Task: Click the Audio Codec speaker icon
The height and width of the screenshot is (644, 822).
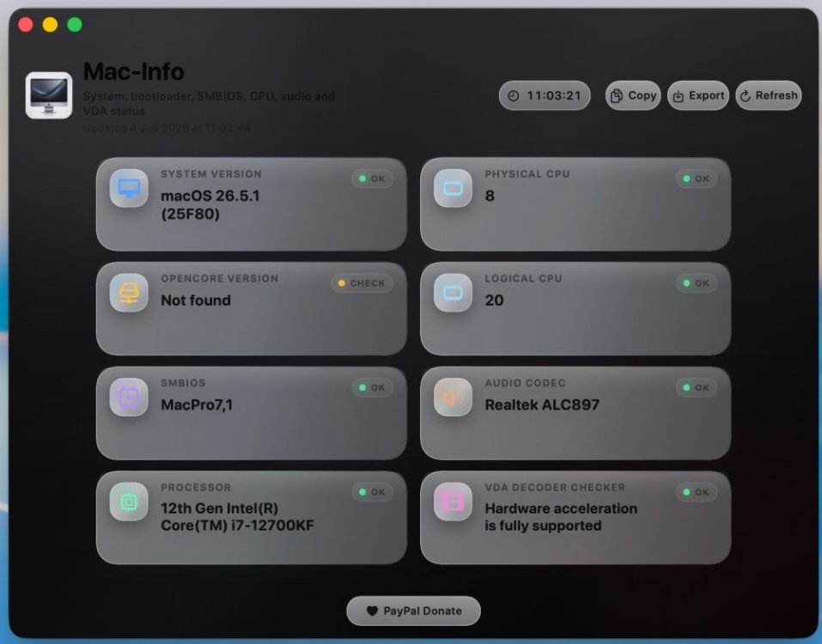Action: tap(453, 398)
